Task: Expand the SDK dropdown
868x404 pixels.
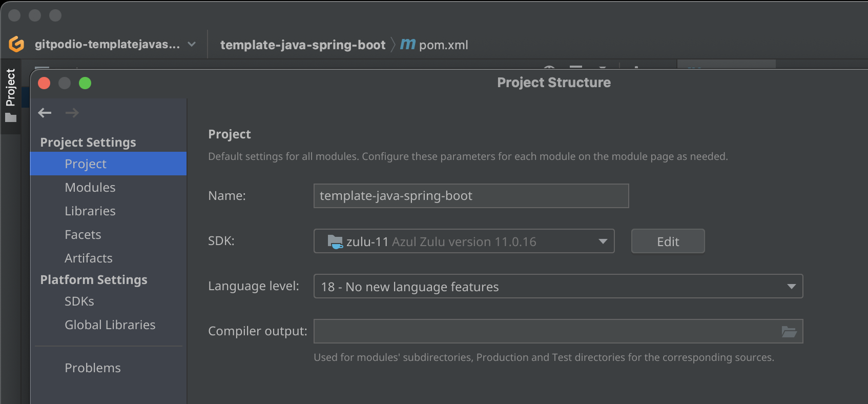Action: [602, 241]
